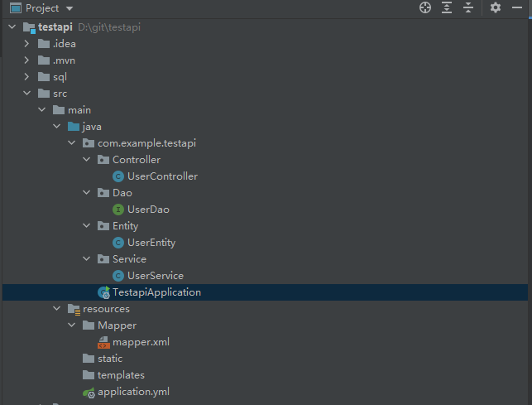
Task: Select UserEntity class in tree
Action: [x=151, y=243]
